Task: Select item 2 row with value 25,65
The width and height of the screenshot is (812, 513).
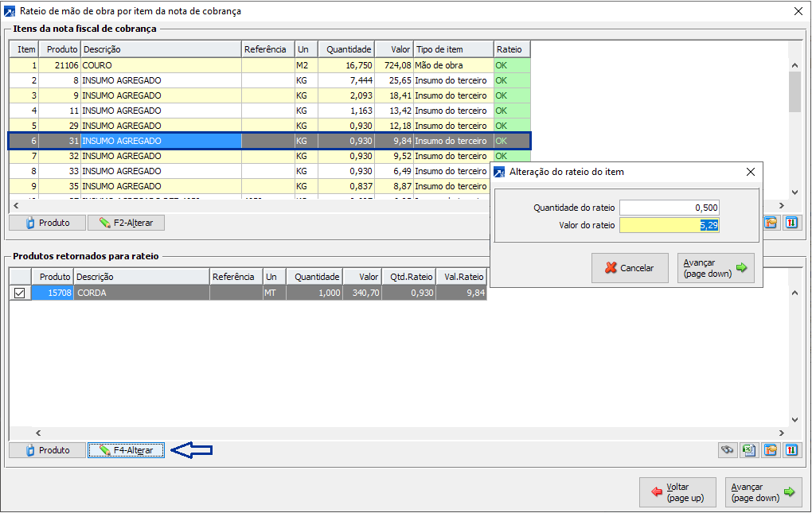Action: (269, 80)
